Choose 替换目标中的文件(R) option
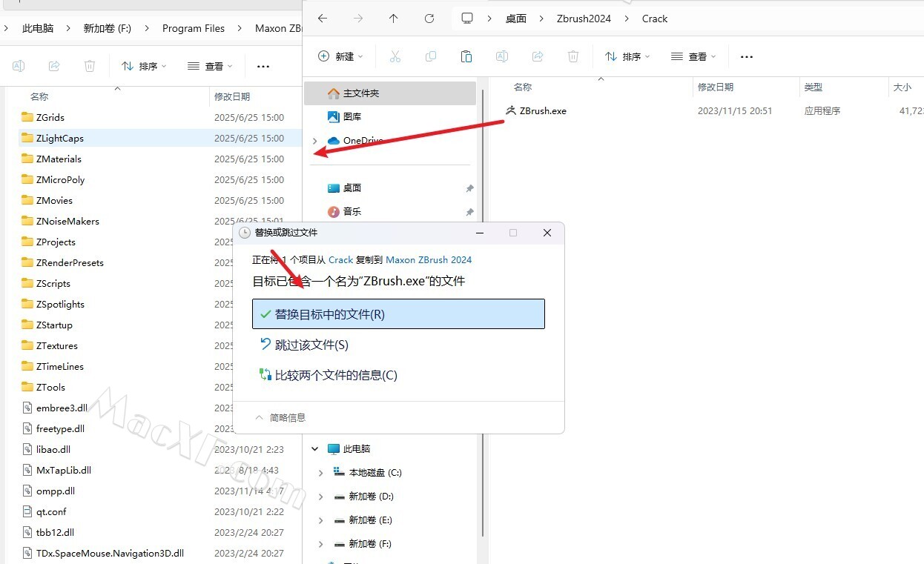This screenshot has width=924, height=564. (398, 314)
